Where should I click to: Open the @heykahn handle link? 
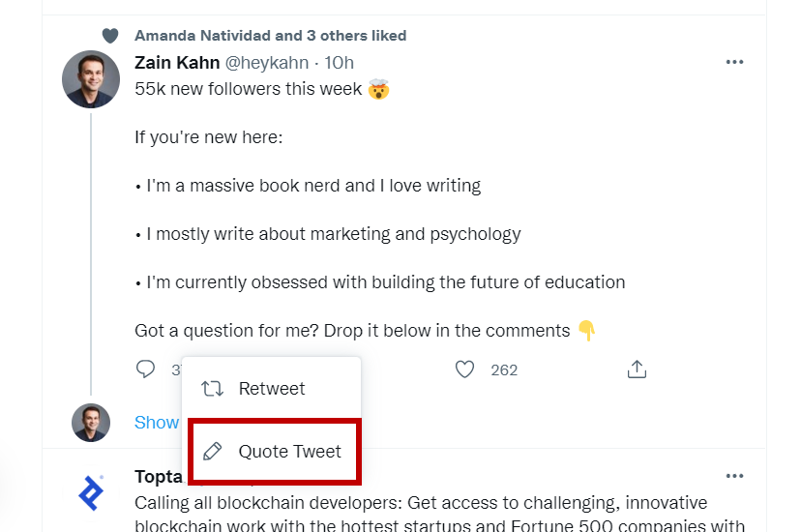tap(267, 63)
